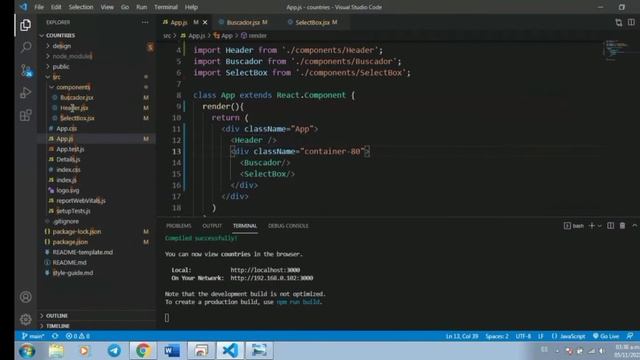640x360 pixels.
Task: Open the Windows Start button
Action: [27, 351]
